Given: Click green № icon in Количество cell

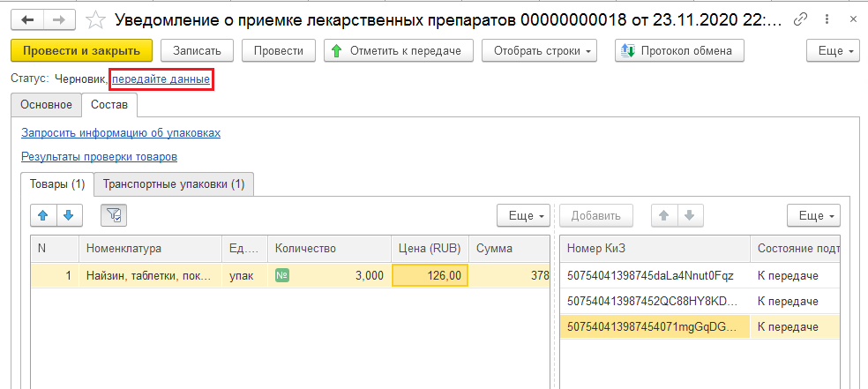Looking at the screenshot, I should tap(282, 275).
